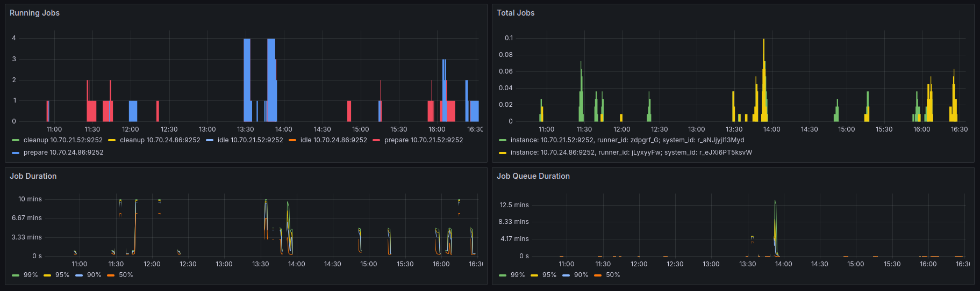
Task: Click the 4.17 mins y-axis label
Action: pos(514,239)
